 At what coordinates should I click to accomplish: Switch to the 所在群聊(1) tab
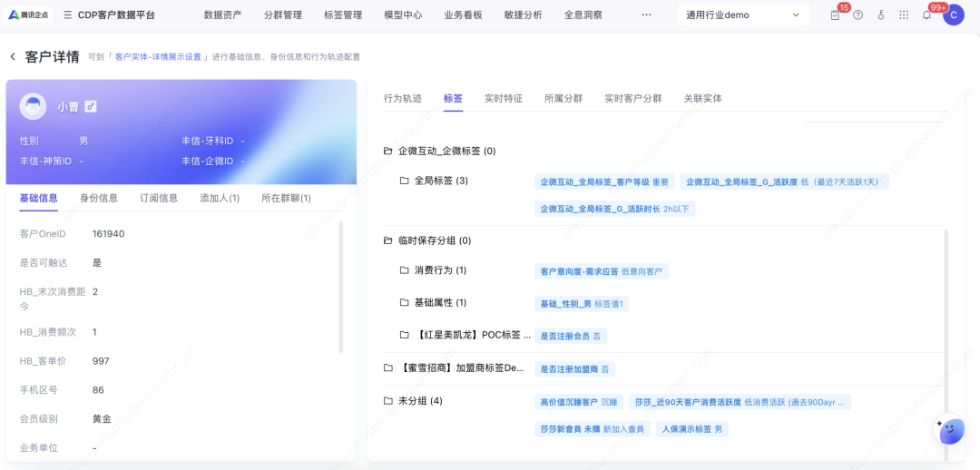coord(286,198)
